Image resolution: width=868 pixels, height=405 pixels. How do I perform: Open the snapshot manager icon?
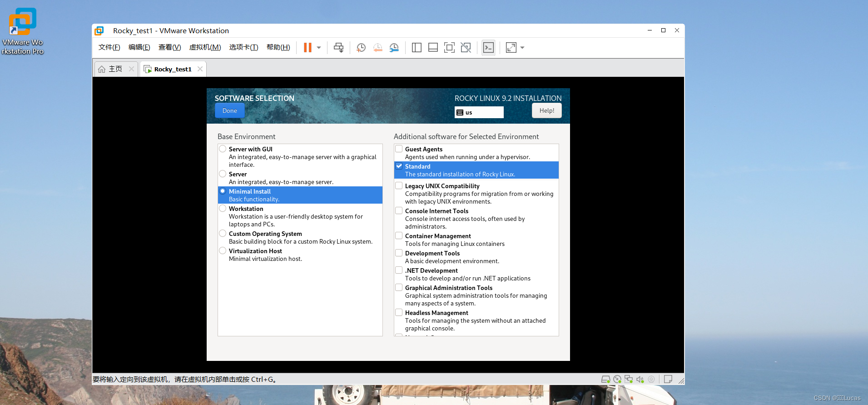pyautogui.click(x=394, y=48)
